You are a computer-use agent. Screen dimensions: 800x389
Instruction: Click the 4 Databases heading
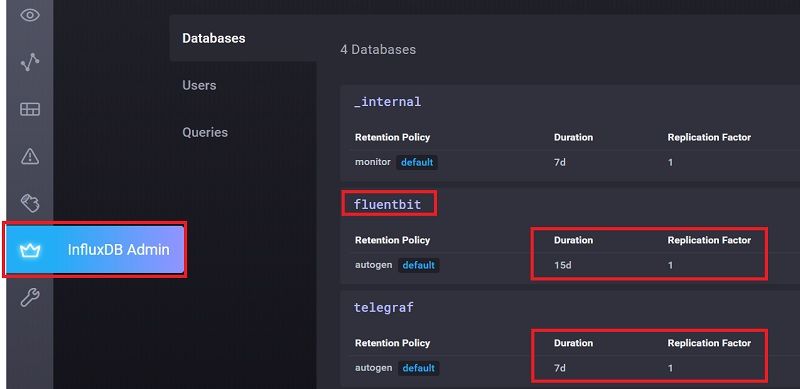[x=378, y=50]
